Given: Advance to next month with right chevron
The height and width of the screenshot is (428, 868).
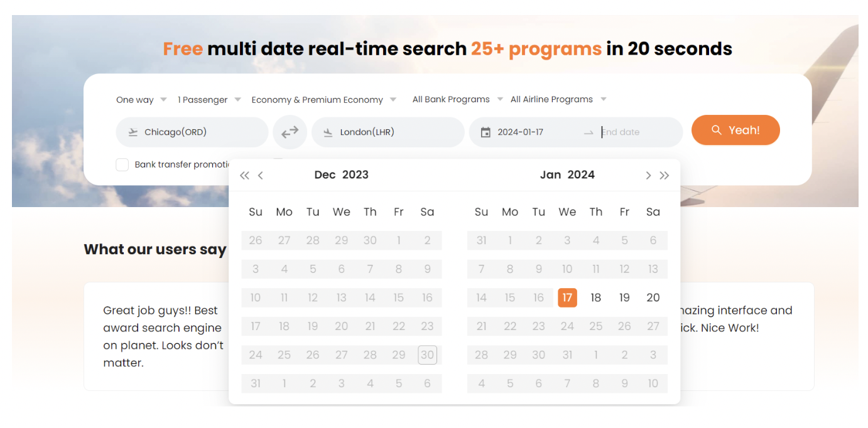Looking at the screenshot, I should 648,176.
